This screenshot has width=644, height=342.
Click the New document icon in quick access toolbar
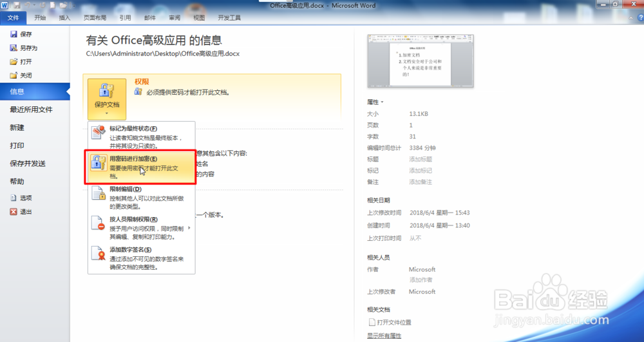pos(53,5)
